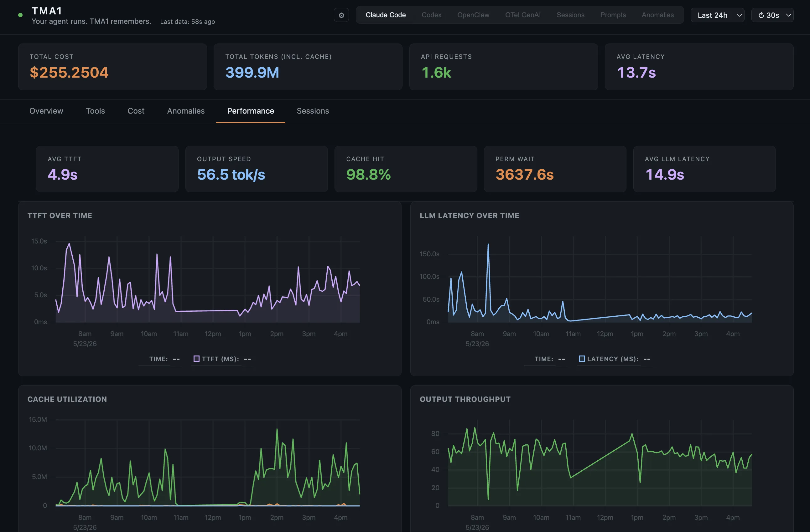The width and height of the screenshot is (810, 532).
Task: Click the tallest green peak in Cache Utilization
Action: click(277, 429)
